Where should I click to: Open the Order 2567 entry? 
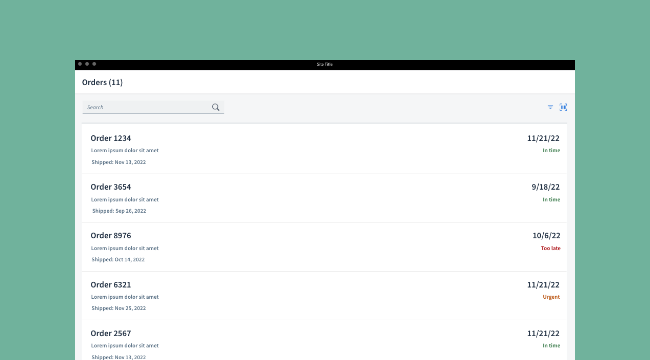pos(325,340)
